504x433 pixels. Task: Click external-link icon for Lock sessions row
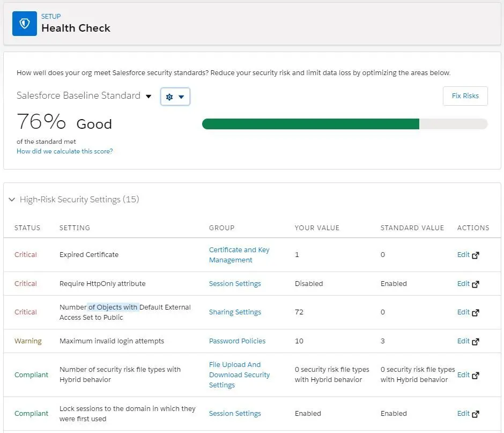[476, 414]
